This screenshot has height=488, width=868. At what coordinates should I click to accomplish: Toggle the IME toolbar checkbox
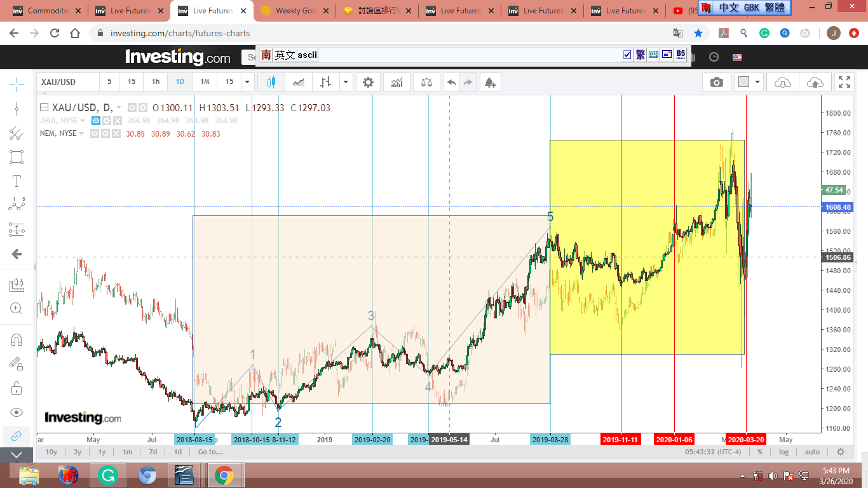click(x=627, y=55)
